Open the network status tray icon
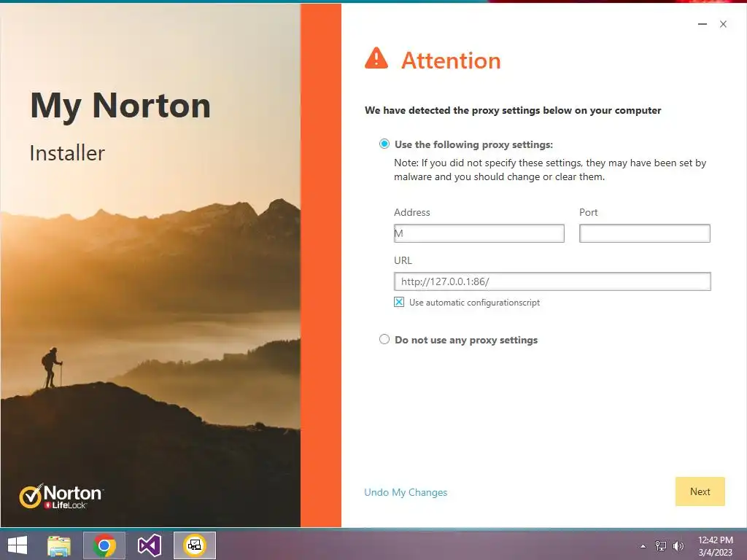The height and width of the screenshot is (560, 747). click(x=661, y=545)
